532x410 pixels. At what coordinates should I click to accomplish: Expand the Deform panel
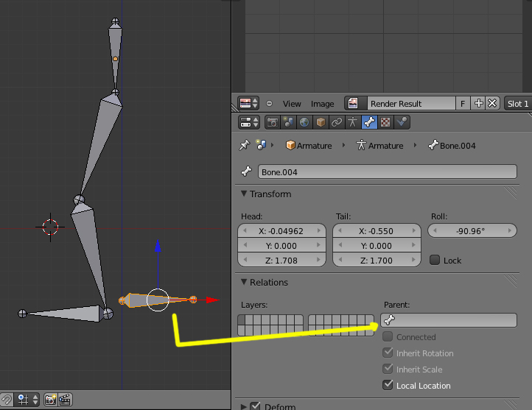[244, 406]
